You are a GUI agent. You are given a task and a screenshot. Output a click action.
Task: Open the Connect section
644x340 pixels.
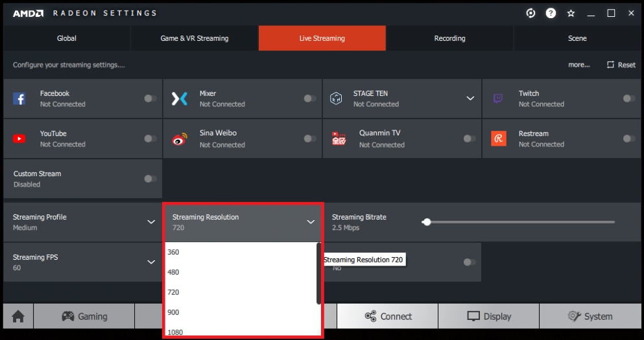388,316
